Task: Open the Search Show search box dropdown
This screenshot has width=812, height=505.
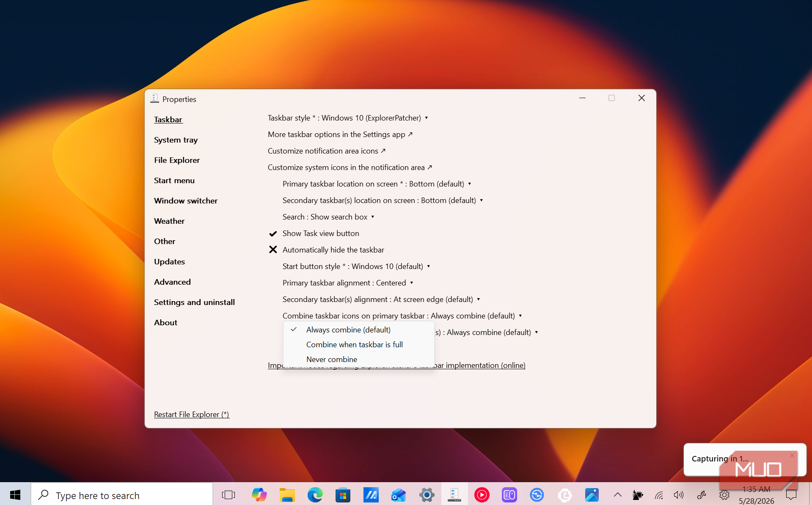Action: tap(329, 217)
